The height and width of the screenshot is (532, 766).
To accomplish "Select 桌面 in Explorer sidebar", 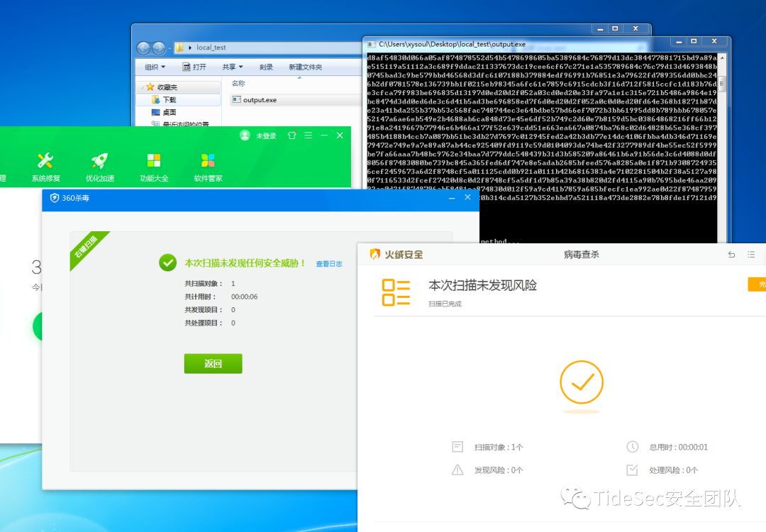I will pyautogui.click(x=170, y=112).
